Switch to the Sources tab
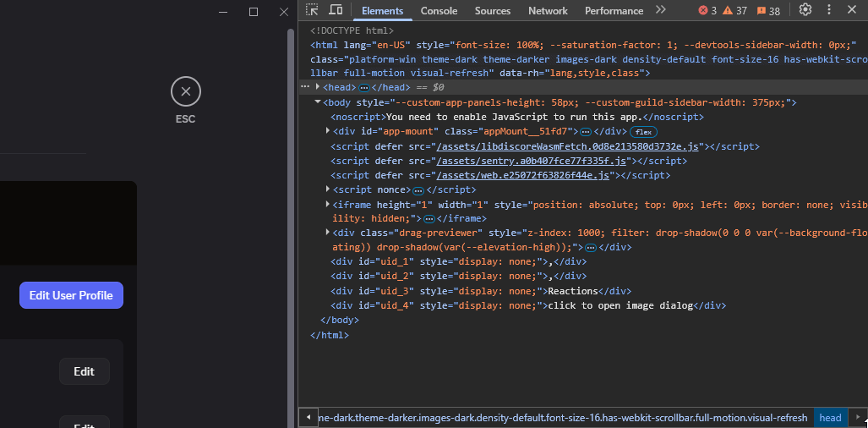This screenshot has width=868, height=428. pyautogui.click(x=493, y=10)
